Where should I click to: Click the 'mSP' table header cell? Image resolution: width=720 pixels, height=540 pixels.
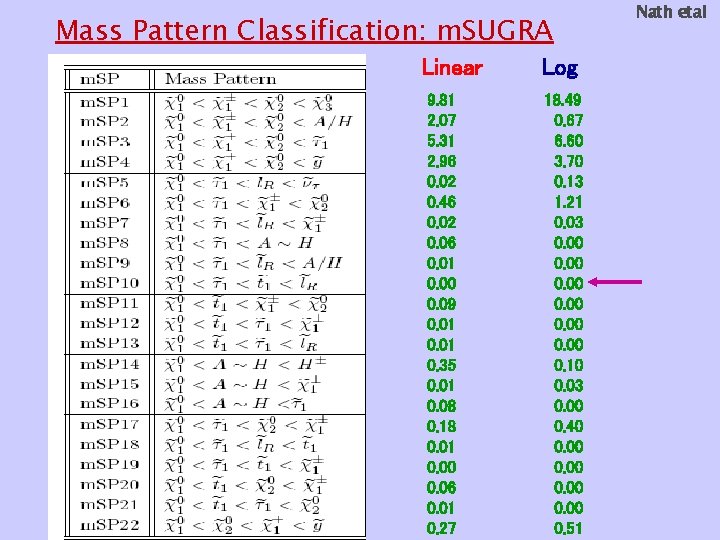point(100,79)
